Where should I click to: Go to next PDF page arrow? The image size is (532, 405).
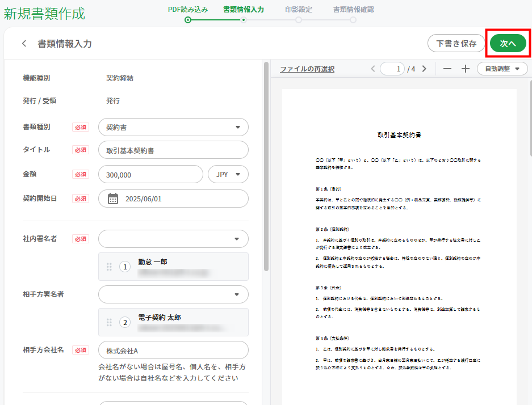[x=424, y=69]
